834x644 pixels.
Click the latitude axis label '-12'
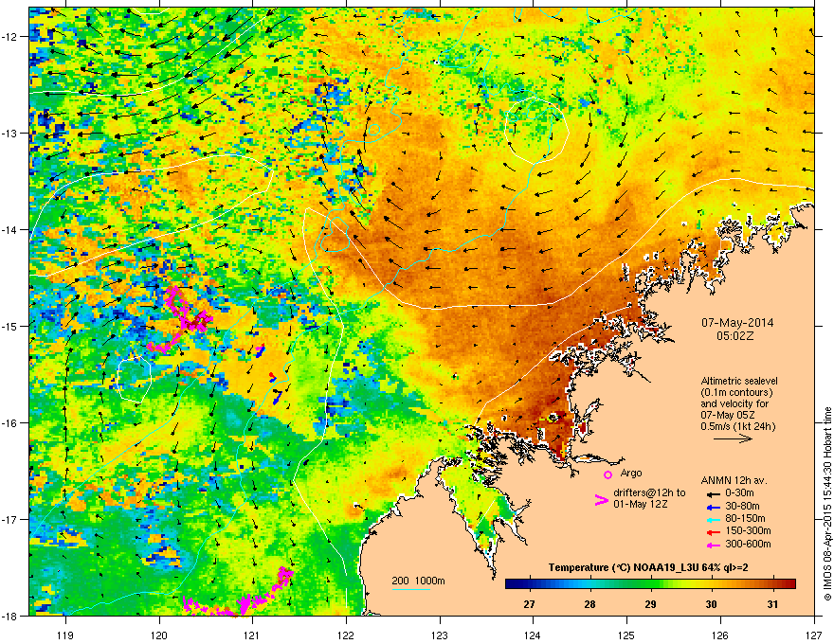click(10, 36)
